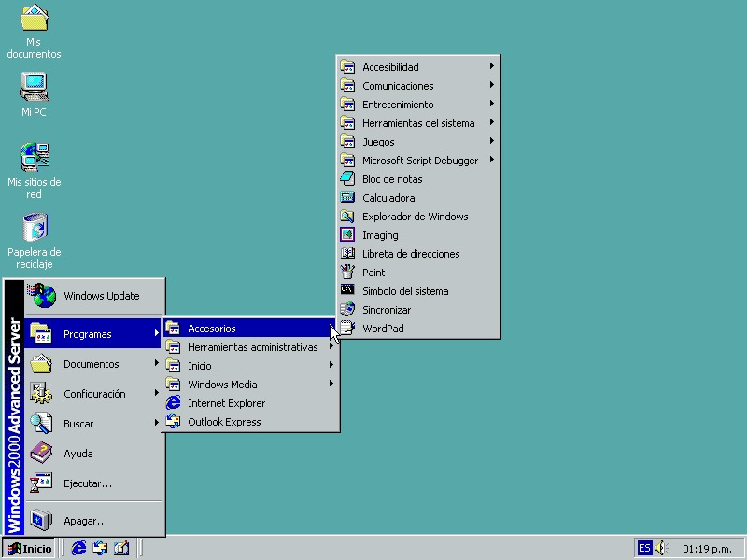
Task: Click the Bloc de notas label
Action: click(x=392, y=179)
